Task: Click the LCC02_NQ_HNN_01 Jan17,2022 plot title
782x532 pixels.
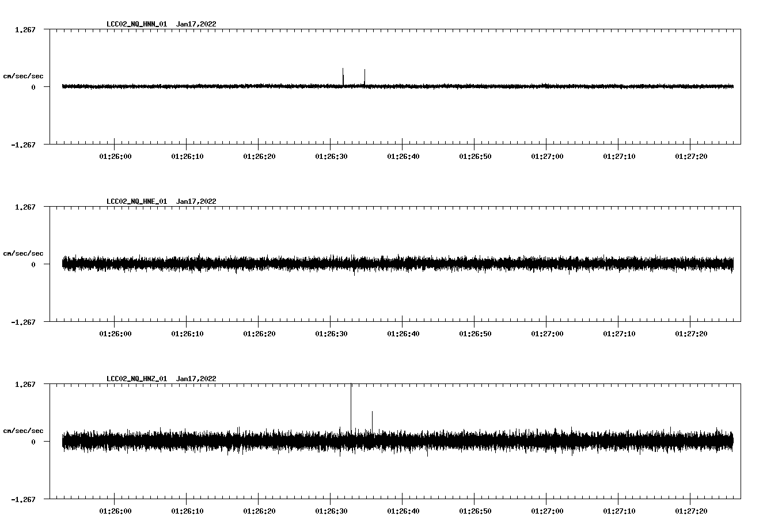Action: click(161, 24)
